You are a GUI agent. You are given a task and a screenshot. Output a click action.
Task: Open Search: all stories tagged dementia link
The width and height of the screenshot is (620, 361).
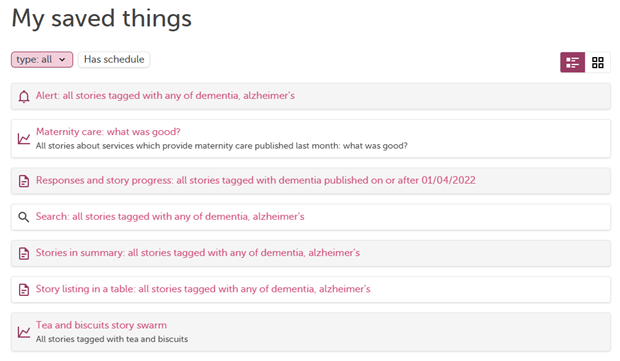click(170, 217)
